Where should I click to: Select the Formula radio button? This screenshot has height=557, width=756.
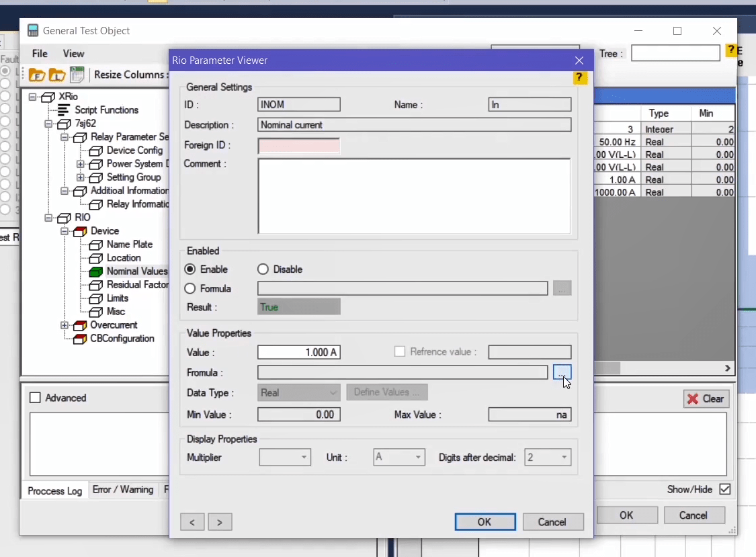click(190, 288)
